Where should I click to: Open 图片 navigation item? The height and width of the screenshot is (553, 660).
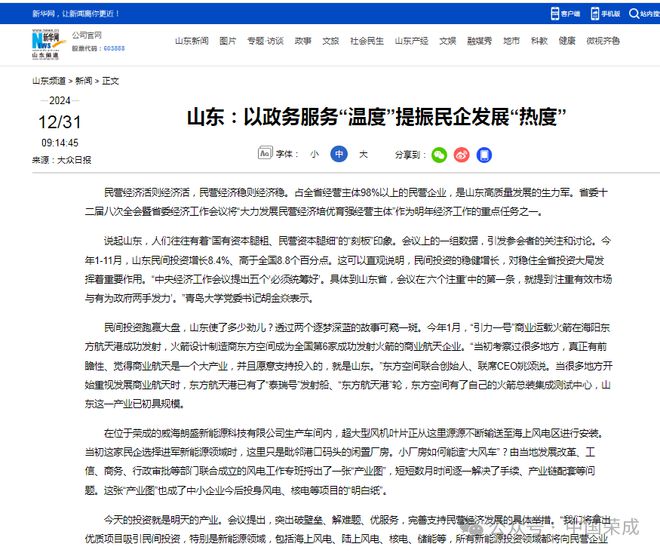pos(228,41)
